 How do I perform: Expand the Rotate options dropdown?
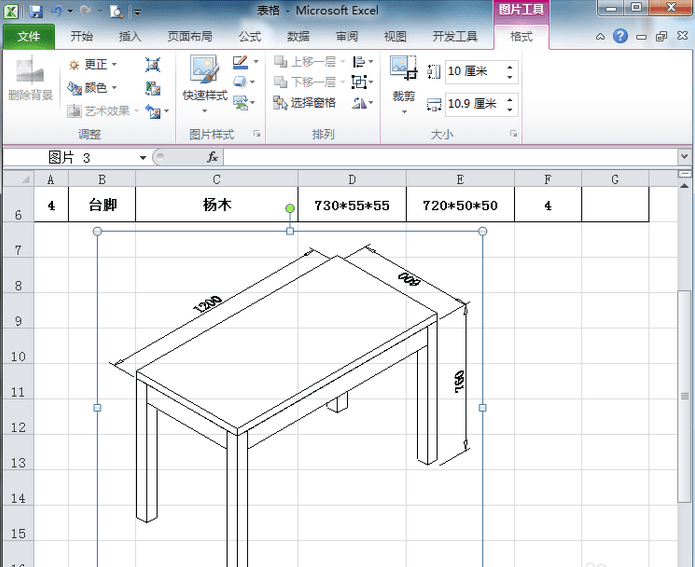click(371, 103)
